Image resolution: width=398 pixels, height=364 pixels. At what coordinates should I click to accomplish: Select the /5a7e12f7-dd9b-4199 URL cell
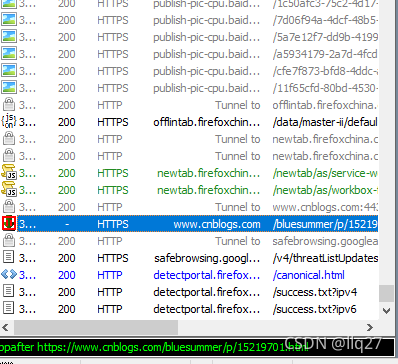click(325, 37)
